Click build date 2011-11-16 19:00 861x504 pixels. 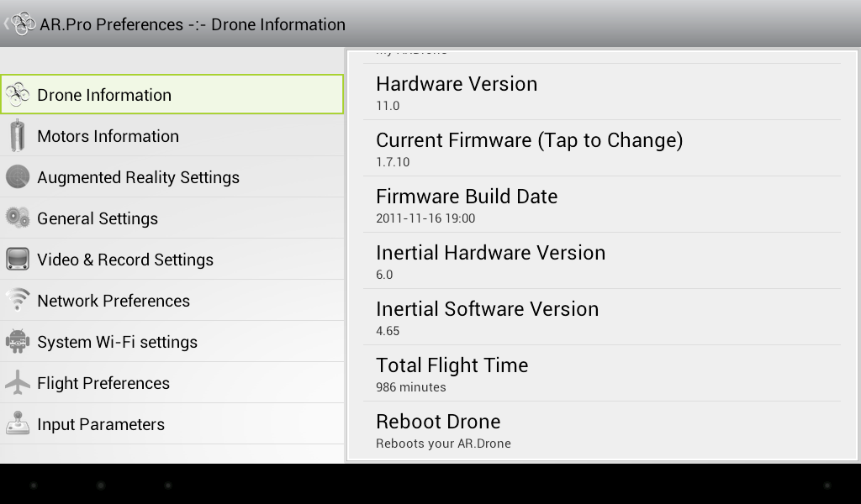click(x=425, y=218)
